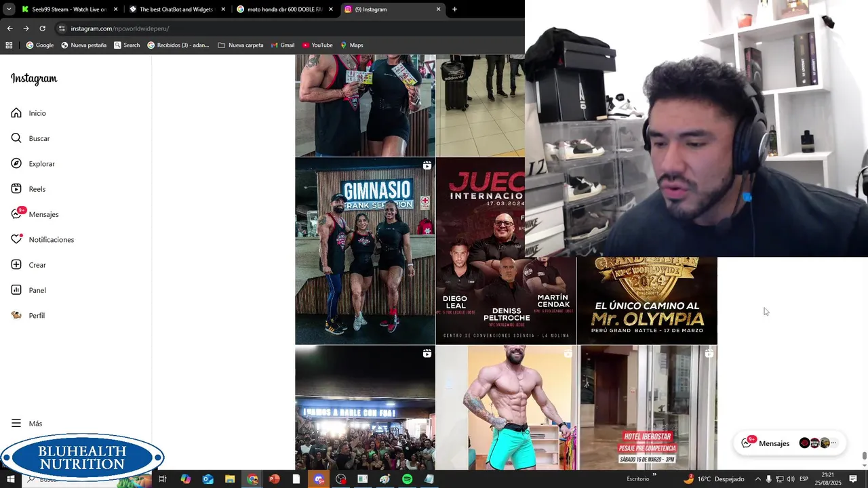Open Spotify from taskbar
This screenshot has height=488, width=868.
[407, 479]
